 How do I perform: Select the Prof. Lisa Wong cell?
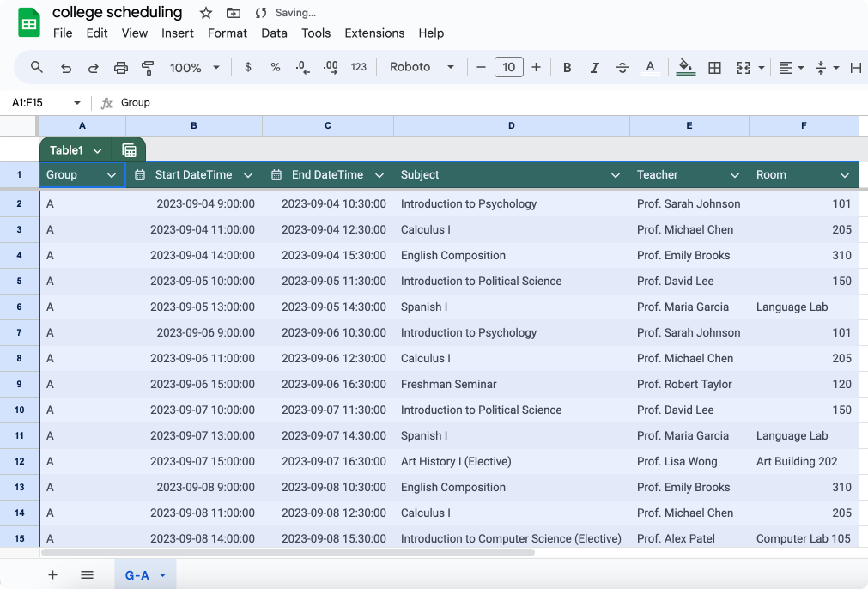tap(689, 461)
